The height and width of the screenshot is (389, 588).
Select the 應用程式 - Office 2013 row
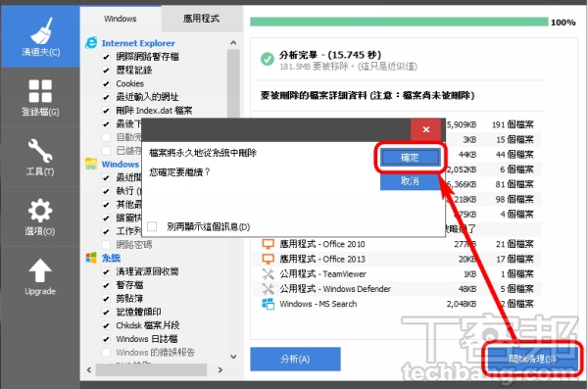tap(398, 259)
